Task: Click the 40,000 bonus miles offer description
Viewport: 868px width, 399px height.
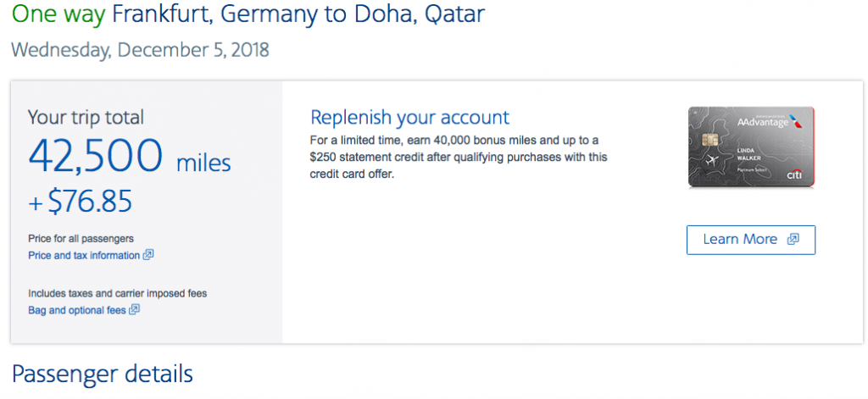Action: click(459, 157)
